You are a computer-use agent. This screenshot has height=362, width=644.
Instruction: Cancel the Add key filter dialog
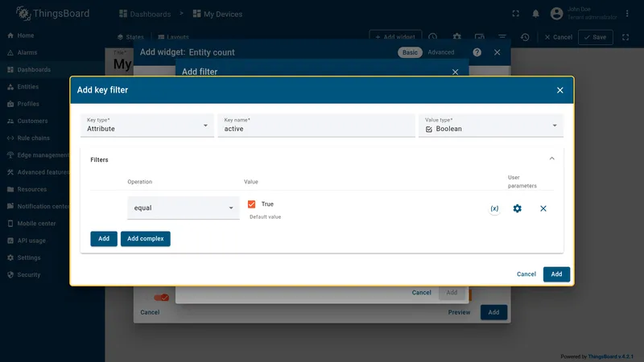click(x=526, y=274)
